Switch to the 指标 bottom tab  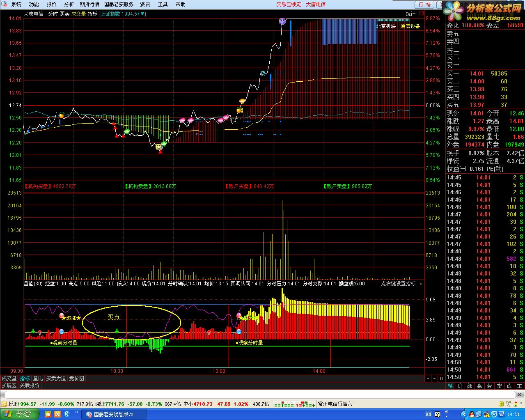[25, 379]
